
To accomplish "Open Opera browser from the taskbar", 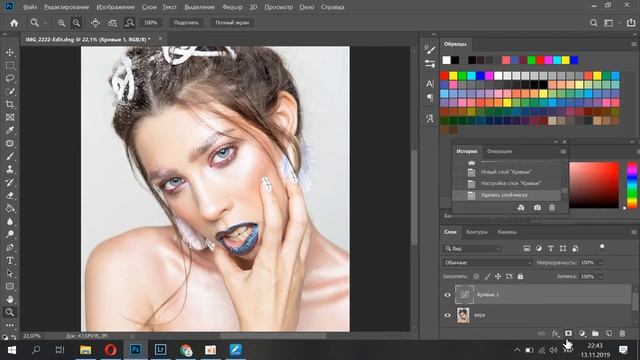I will (x=111, y=350).
